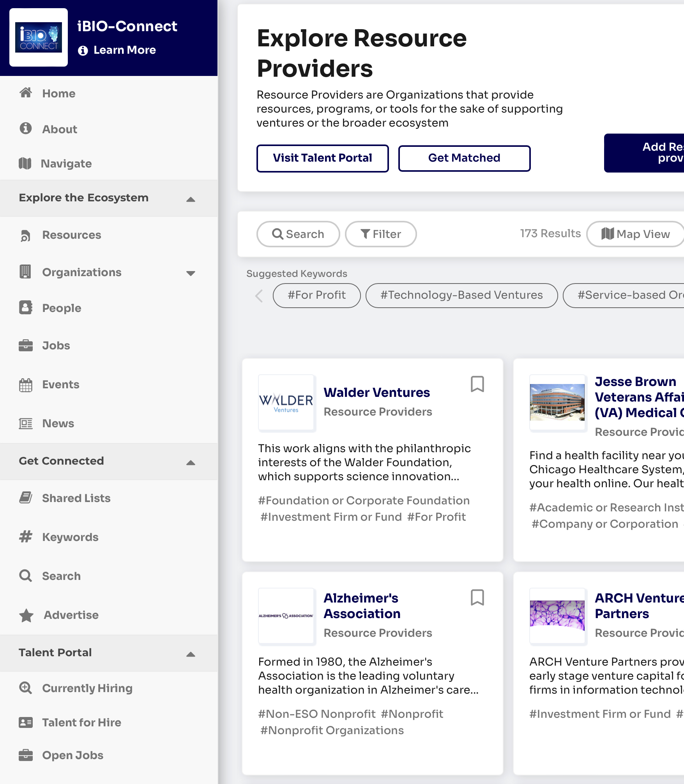This screenshot has width=684, height=784.
Task: Collapse the Get Connected section
Action: click(191, 463)
